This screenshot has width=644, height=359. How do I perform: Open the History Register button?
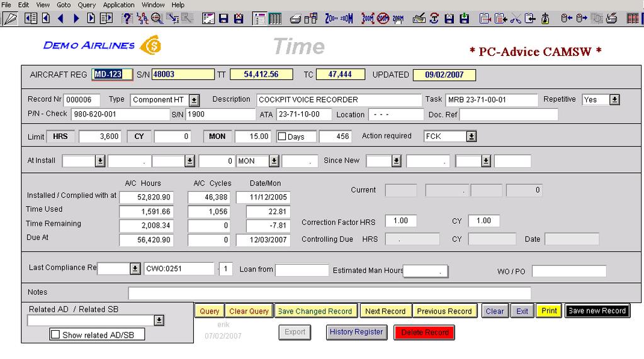(x=356, y=332)
